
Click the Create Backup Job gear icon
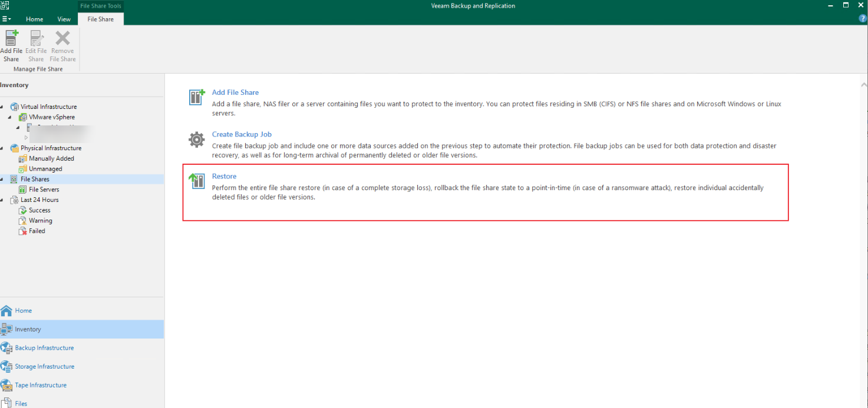pyautogui.click(x=196, y=140)
